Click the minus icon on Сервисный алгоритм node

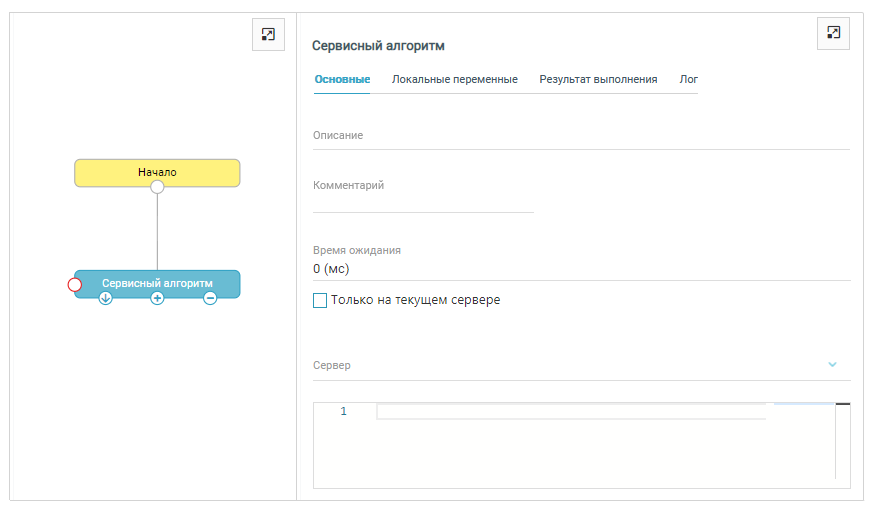click(210, 298)
